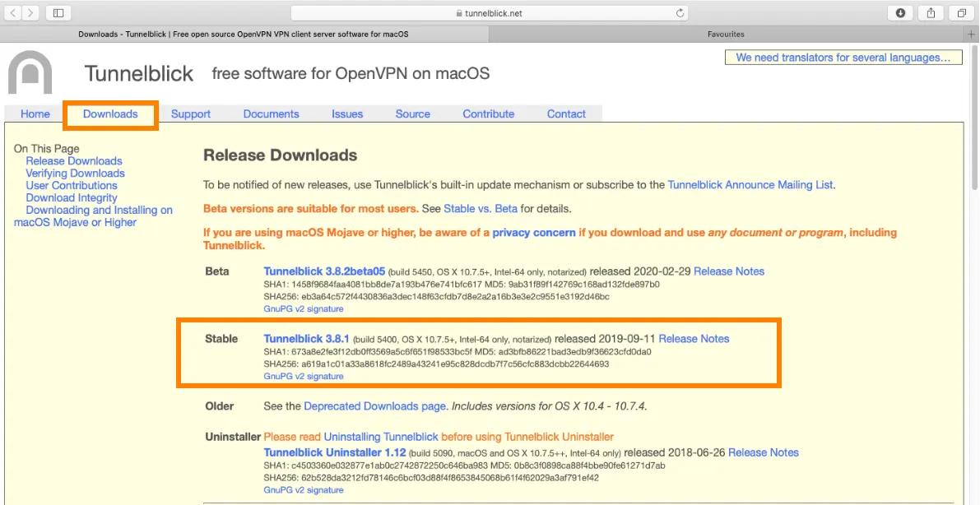The image size is (980, 505).
Task: Click 'free software for OpenVPN on macOS' tagline
Action: [x=351, y=74]
